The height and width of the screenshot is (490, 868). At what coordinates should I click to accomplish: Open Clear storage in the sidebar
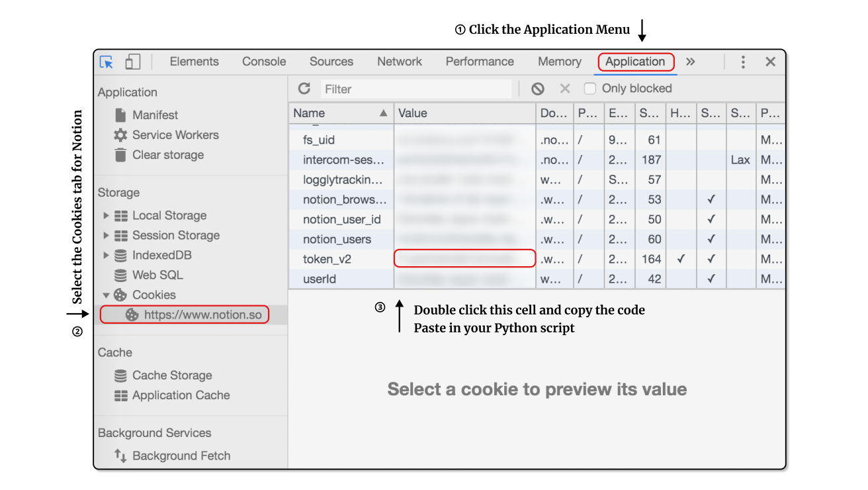168,155
